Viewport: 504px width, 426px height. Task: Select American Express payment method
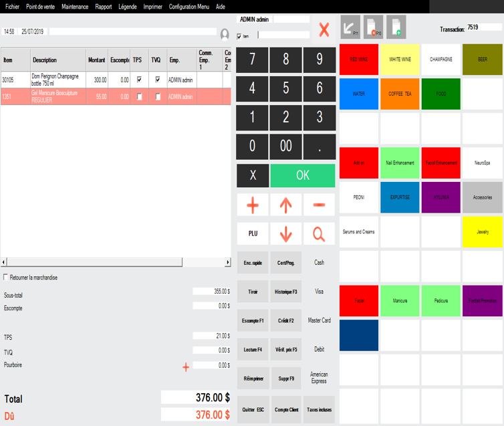[320, 378]
